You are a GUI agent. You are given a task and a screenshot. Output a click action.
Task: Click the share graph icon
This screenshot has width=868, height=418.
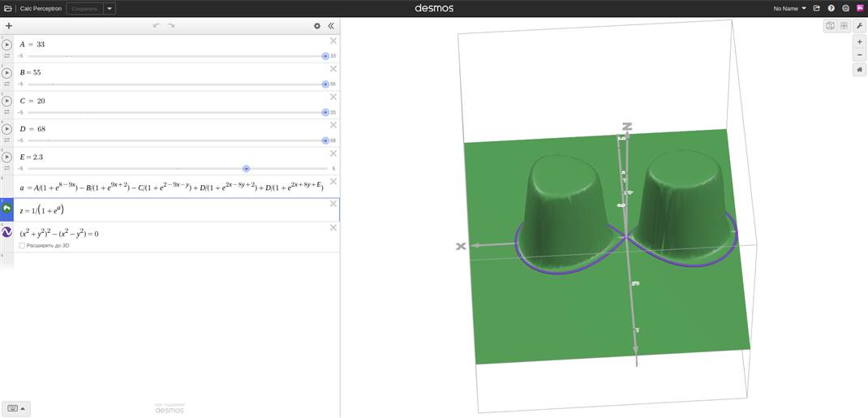(x=817, y=8)
